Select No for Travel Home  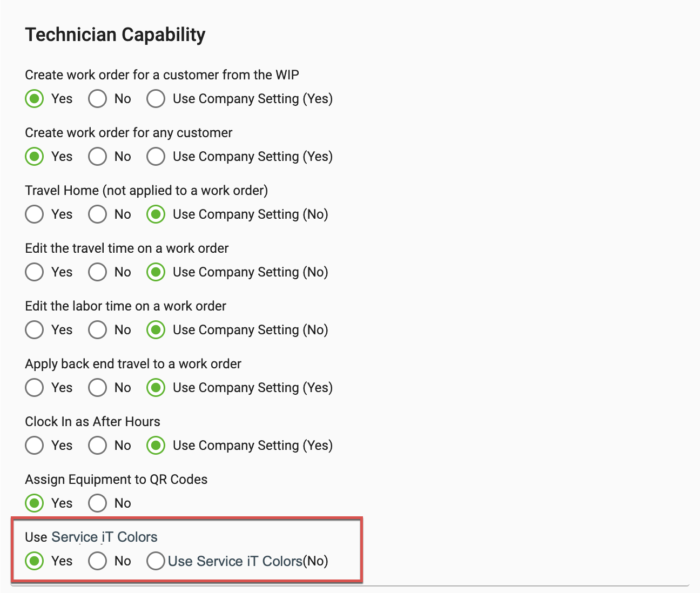[97, 214]
